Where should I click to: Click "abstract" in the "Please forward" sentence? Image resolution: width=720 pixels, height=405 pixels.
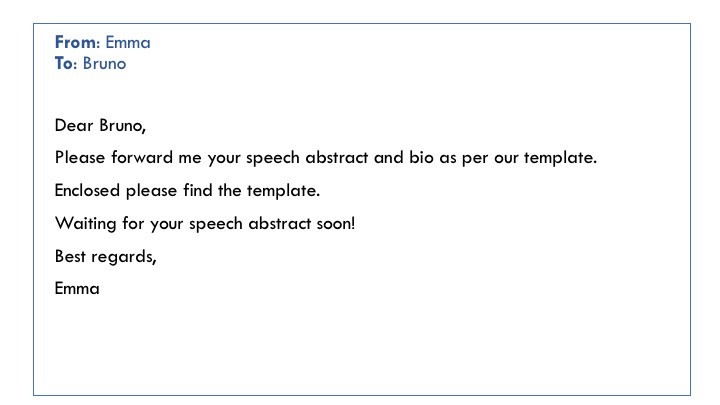tap(337, 158)
